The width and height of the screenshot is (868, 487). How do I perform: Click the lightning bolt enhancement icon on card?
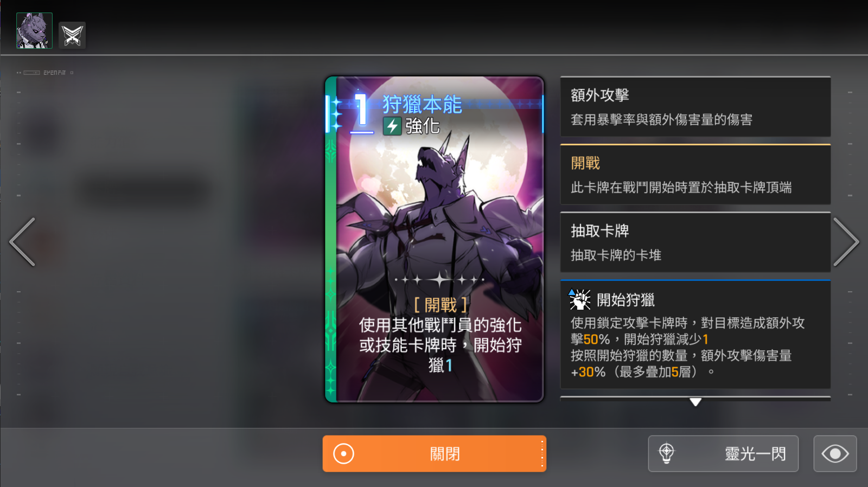click(x=392, y=126)
